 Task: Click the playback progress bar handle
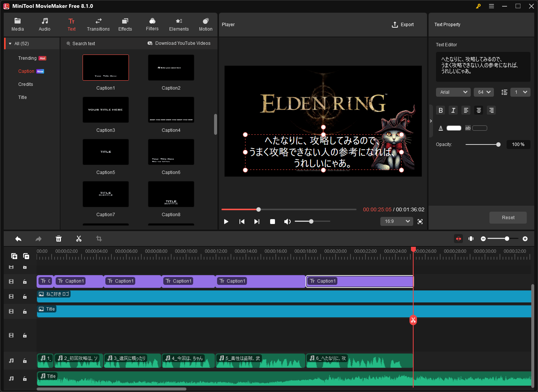click(259, 209)
